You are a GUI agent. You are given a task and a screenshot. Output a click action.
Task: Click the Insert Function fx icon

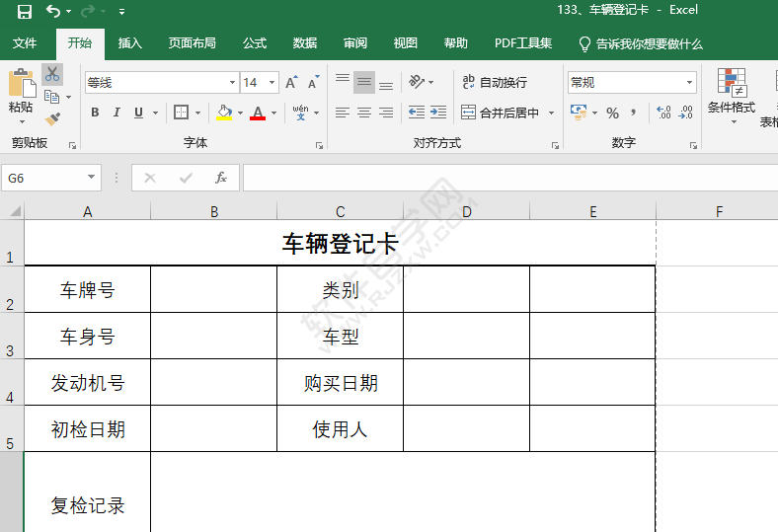[x=221, y=178]
